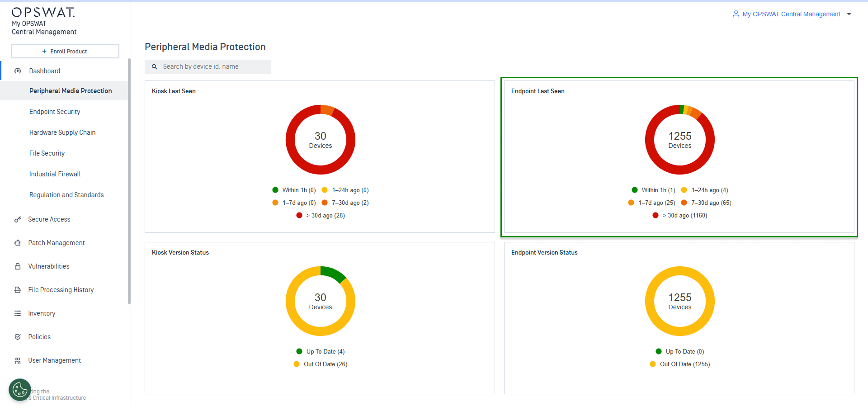Open the user account profile menu
The height and width of the screenshot is (411, 868).
[x=786, y=14]
